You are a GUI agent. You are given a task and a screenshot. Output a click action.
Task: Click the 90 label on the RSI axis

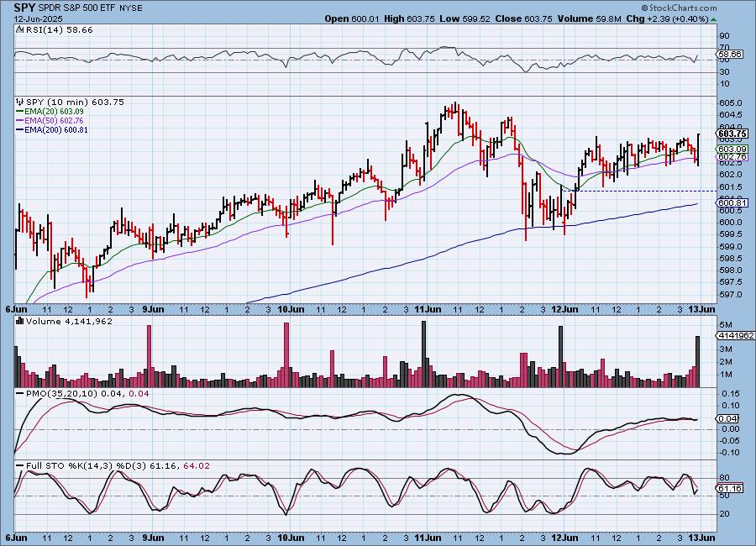(x=724, y=35)
